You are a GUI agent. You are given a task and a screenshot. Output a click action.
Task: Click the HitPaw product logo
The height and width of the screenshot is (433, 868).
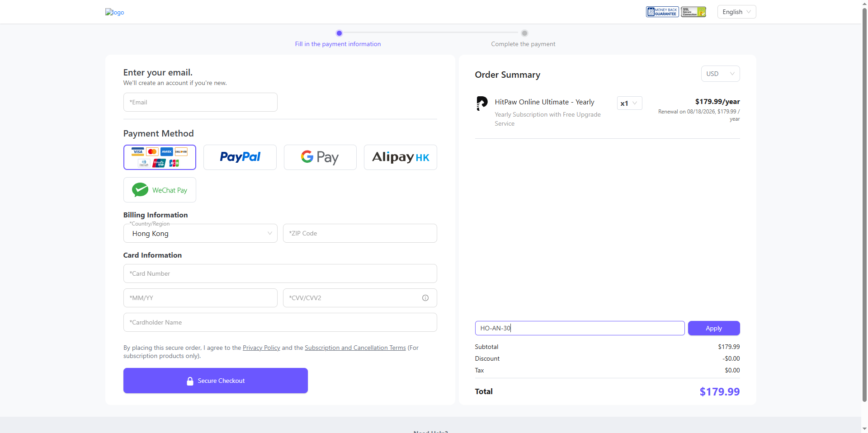click(482, 103)
